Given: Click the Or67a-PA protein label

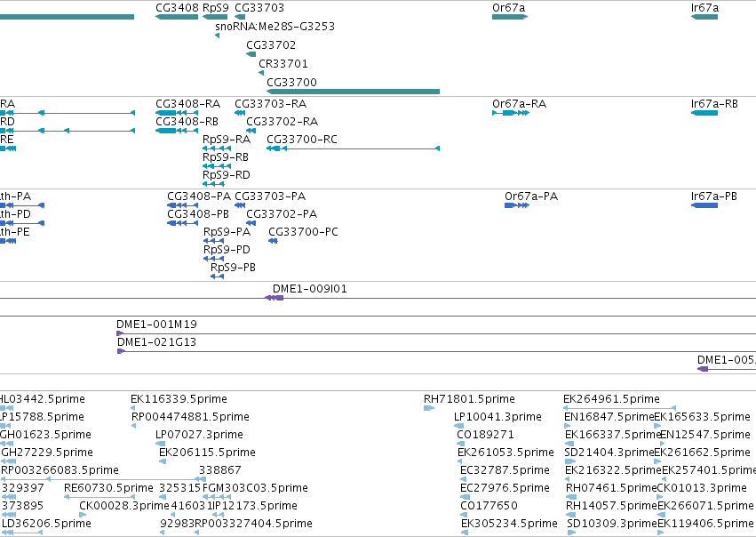Looking at the screenshot, I should click(531, 196).
